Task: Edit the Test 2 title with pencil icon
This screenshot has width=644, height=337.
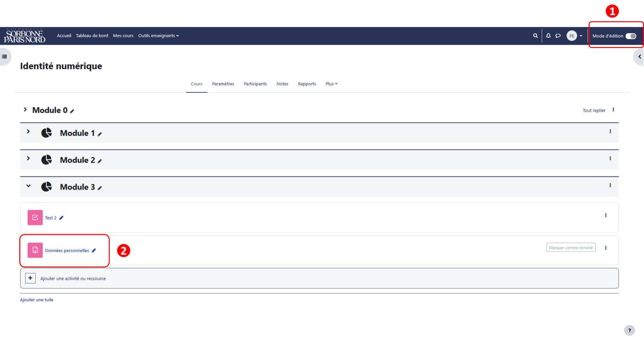Action: [61, 218]
